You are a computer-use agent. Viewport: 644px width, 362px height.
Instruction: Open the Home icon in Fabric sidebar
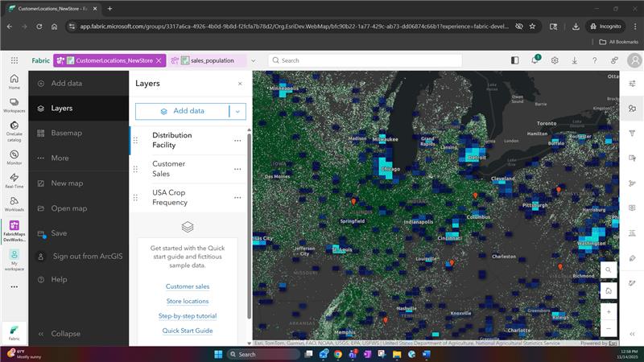tap(14, 81)
